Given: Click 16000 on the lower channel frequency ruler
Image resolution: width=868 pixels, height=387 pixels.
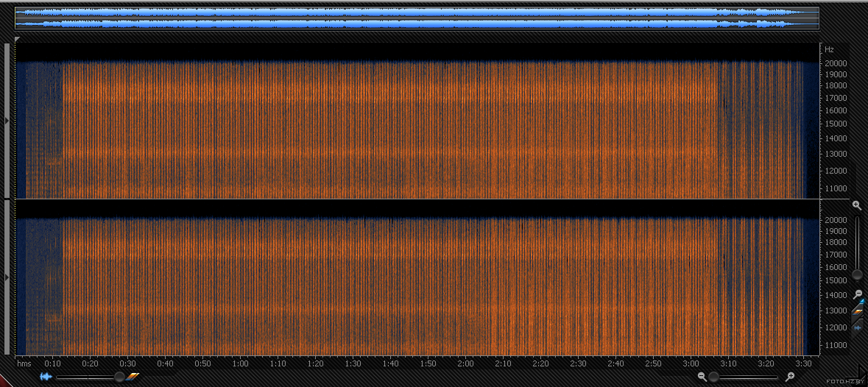Looking at the screenshot, I should point(836,267).
